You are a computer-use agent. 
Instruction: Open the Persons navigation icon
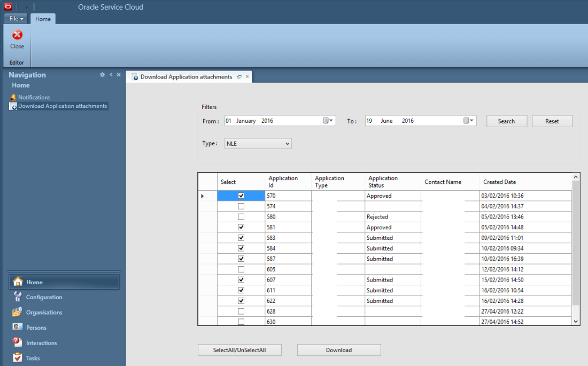[18, 328]
